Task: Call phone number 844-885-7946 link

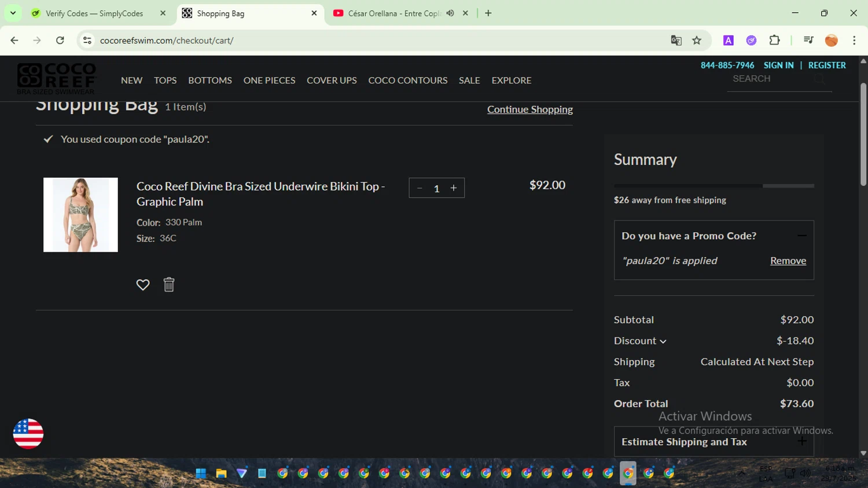Action: pyautogui.click(x=727, y=65)
